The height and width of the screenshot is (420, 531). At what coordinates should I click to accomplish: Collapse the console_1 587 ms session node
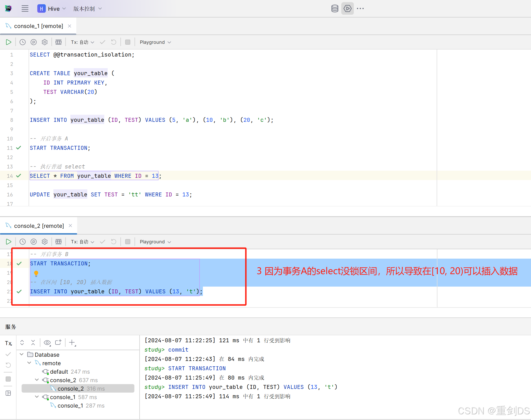point(37,397)
